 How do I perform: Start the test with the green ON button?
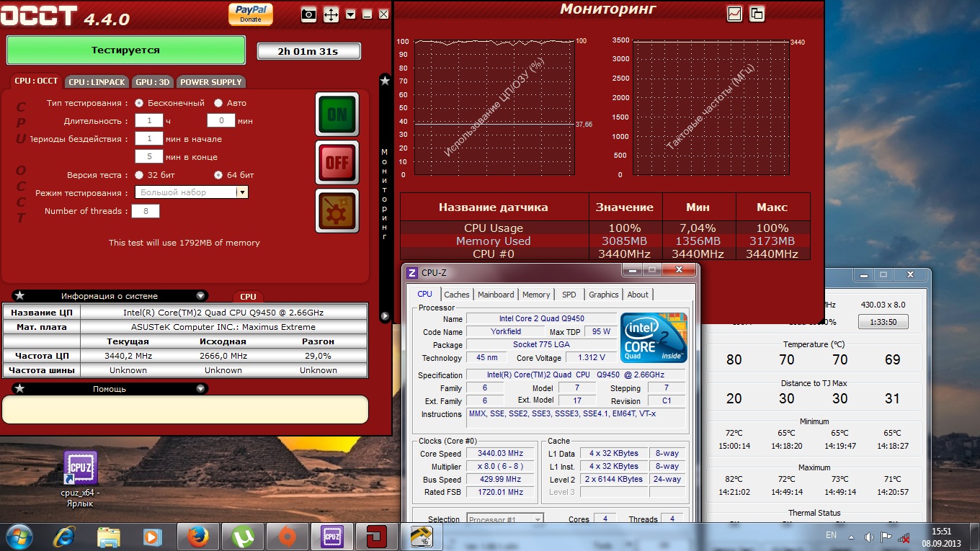pos(337,115)
